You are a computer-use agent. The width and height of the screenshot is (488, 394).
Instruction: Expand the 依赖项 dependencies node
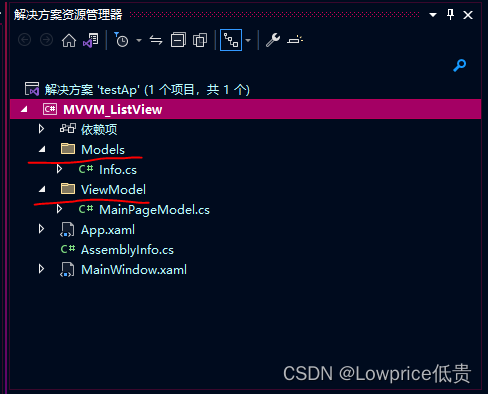point(41,129)
